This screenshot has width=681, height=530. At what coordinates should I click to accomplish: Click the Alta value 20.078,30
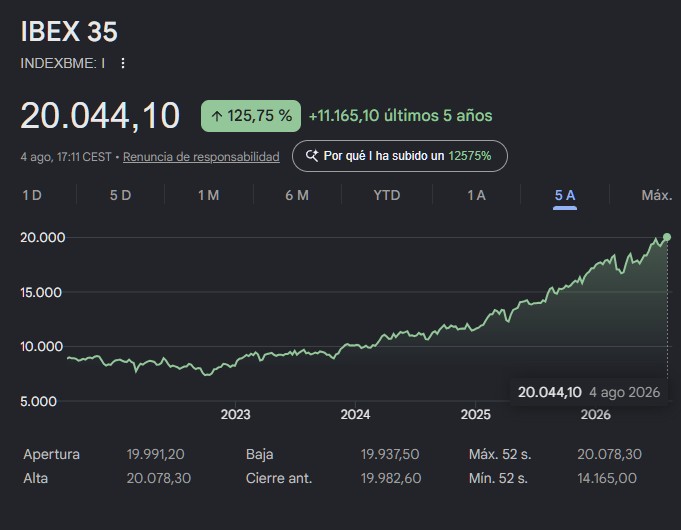(159, 478)
